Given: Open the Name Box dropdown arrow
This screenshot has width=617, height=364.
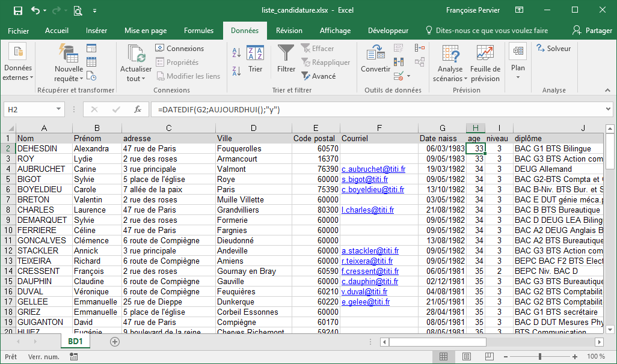Looking at the screenshot, I should click(58, 109).
